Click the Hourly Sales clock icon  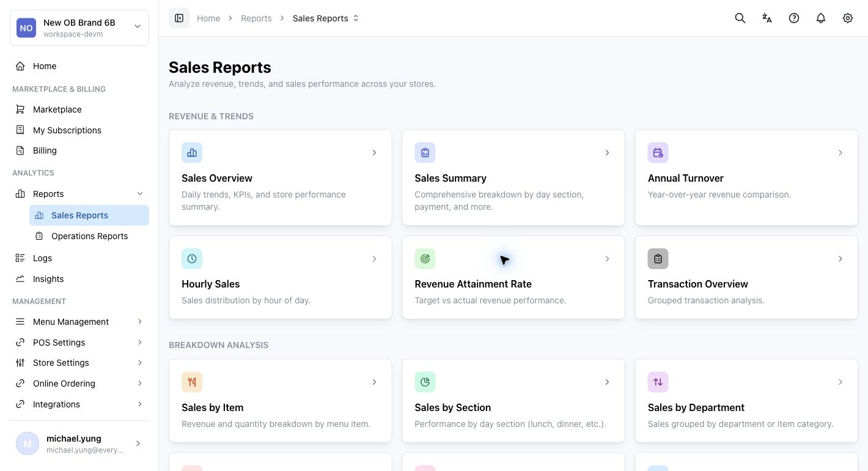[x=192, y=259]
